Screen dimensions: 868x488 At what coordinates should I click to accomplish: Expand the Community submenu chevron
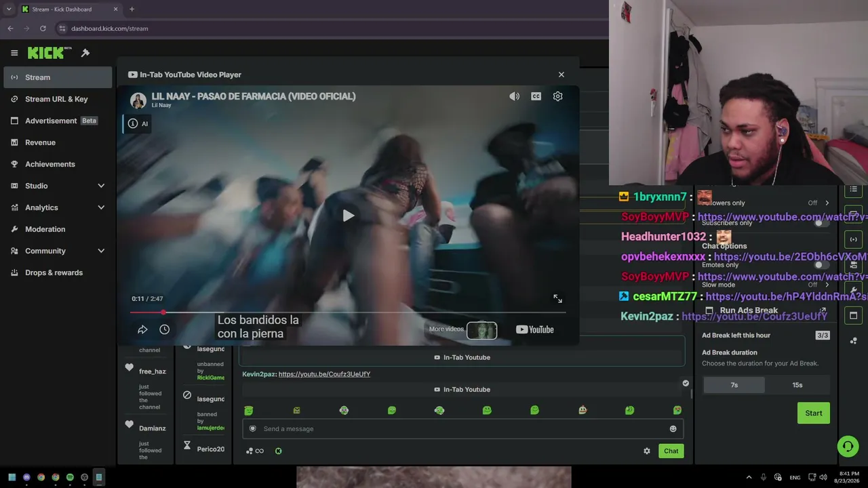(x=101, y=251)
